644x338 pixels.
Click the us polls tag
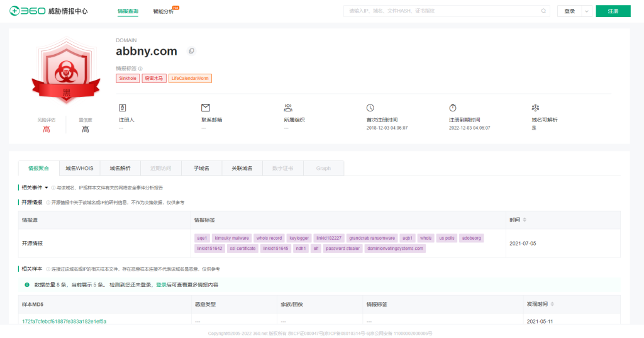click(447, 238)
